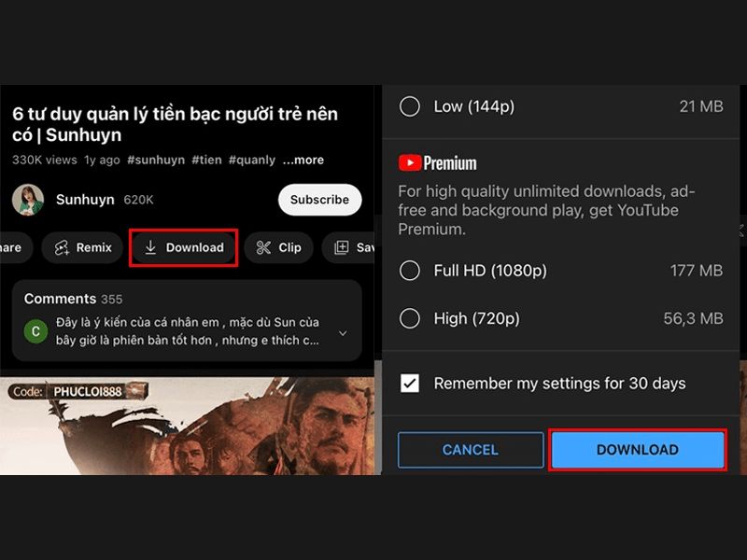This screenshot has height=560, width=747.
Task: Select Low (144p) quality option
Action: coord(561,106)
